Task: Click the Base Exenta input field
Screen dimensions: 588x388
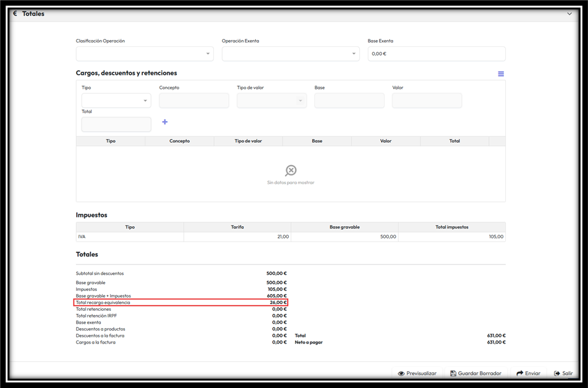Action: [437, 54]
